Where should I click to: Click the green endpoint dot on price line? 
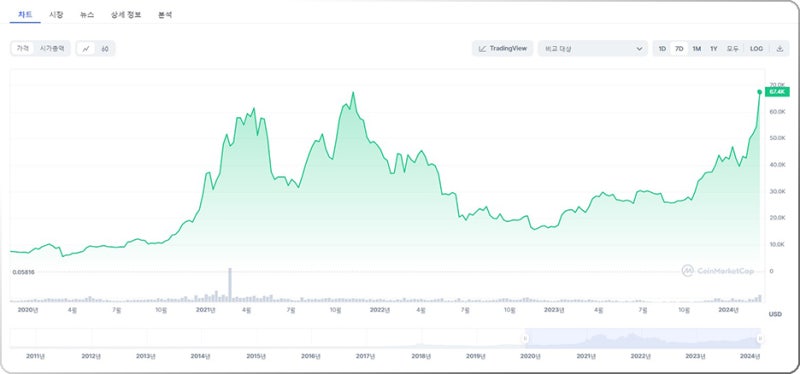pos(760,92)
